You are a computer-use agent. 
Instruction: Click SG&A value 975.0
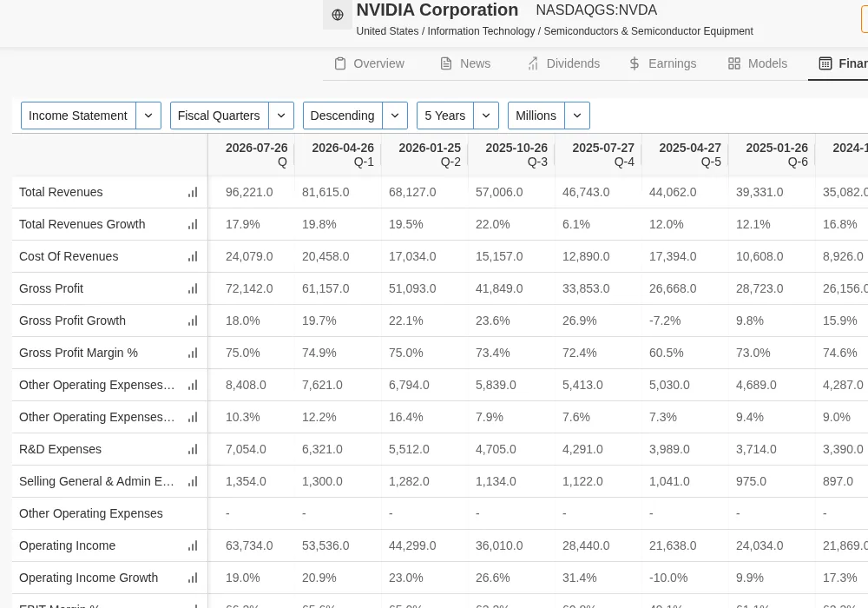[x=751, y=481]
